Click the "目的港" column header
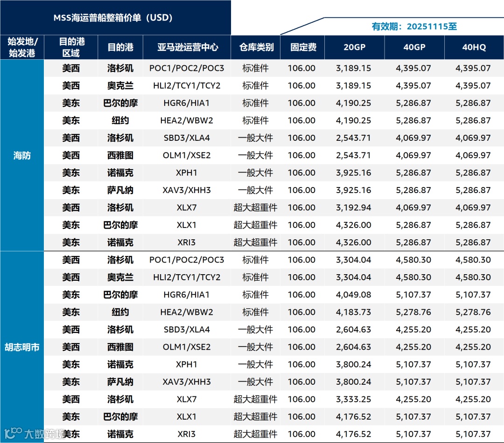 coord(120,47)
